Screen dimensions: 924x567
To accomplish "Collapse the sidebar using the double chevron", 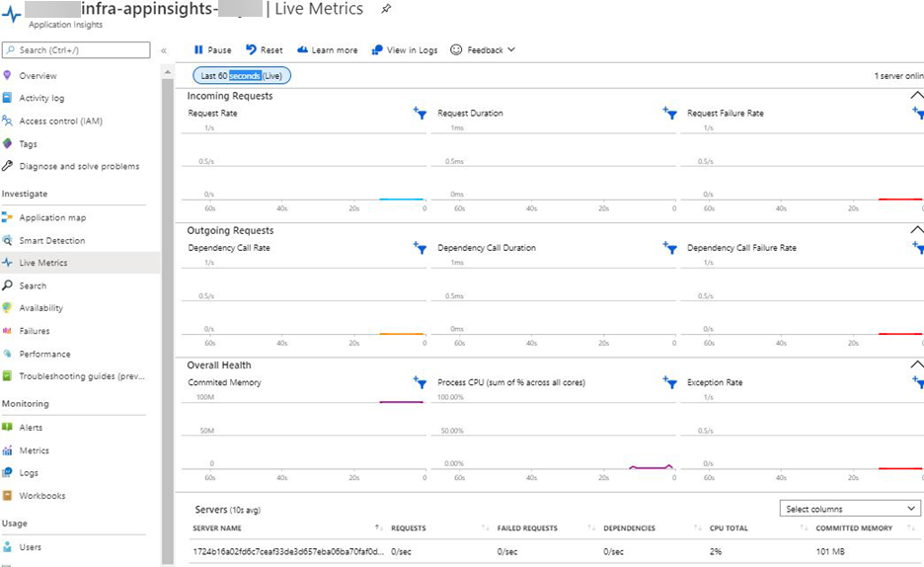I will [164, 50].
